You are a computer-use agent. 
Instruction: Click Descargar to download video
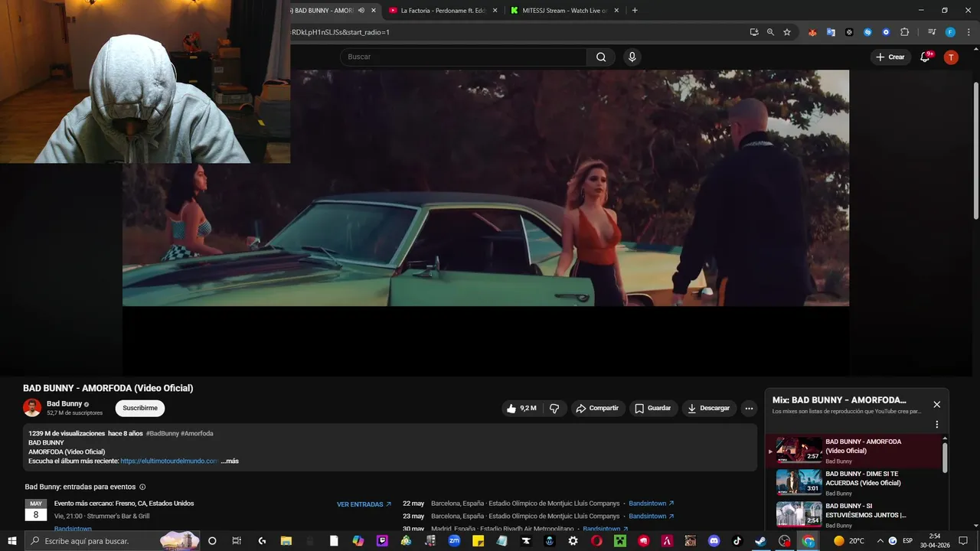tap(709, 408)
